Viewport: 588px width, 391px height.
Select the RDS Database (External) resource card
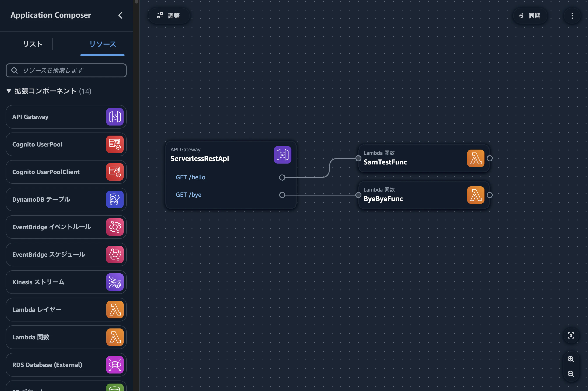pyautogui.click(x=66, y=365)
